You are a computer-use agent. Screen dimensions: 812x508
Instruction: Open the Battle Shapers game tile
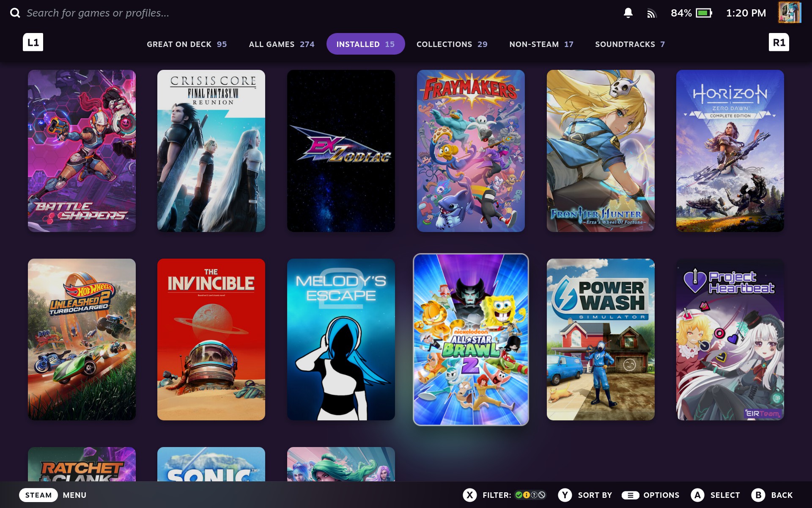[x=82, y=151]
